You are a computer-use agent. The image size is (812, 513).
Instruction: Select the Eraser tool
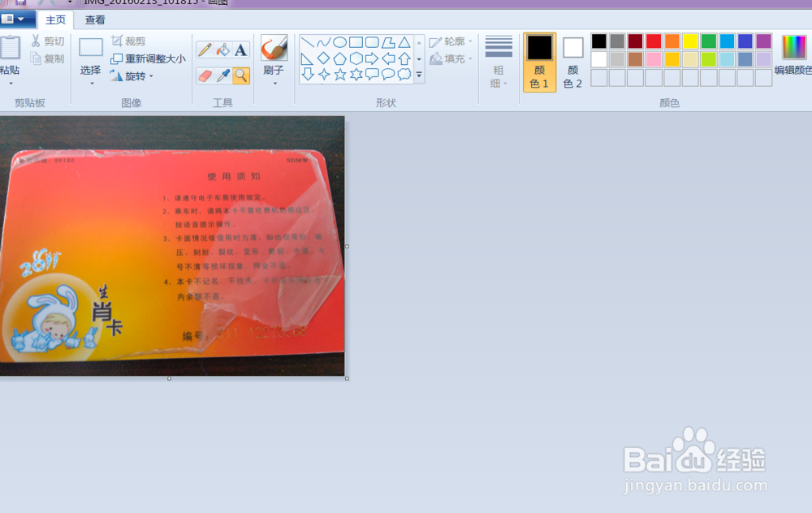pyautogui.click(x=205, y=75)
